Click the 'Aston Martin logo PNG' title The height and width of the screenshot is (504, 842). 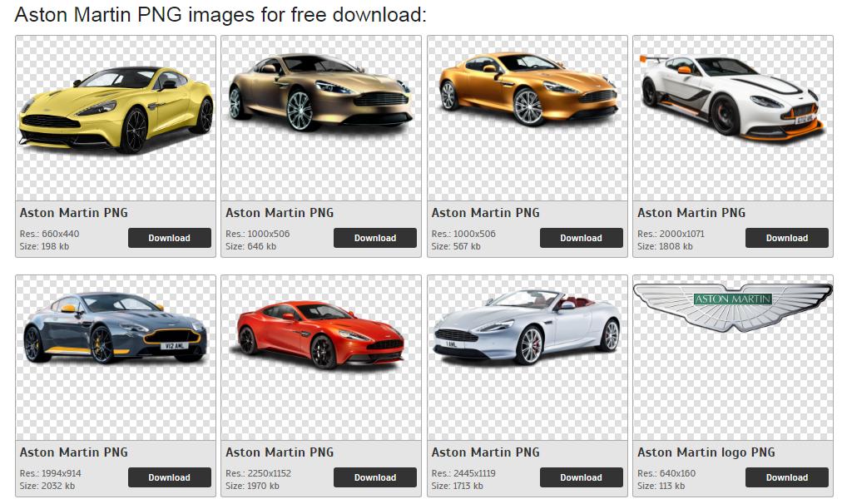[706, 452]
